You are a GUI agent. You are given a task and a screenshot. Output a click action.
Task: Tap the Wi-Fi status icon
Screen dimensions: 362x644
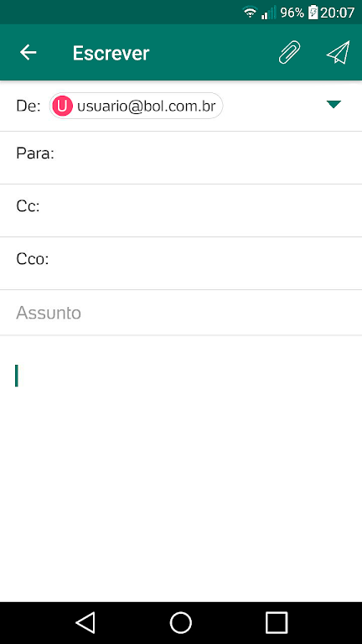pyautogui.click(x=250, y=13)
